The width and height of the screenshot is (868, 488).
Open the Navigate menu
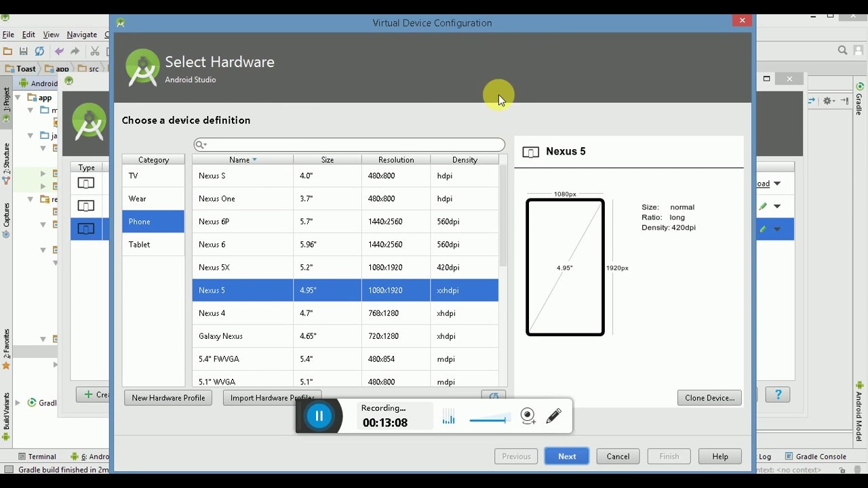[81, 35]
